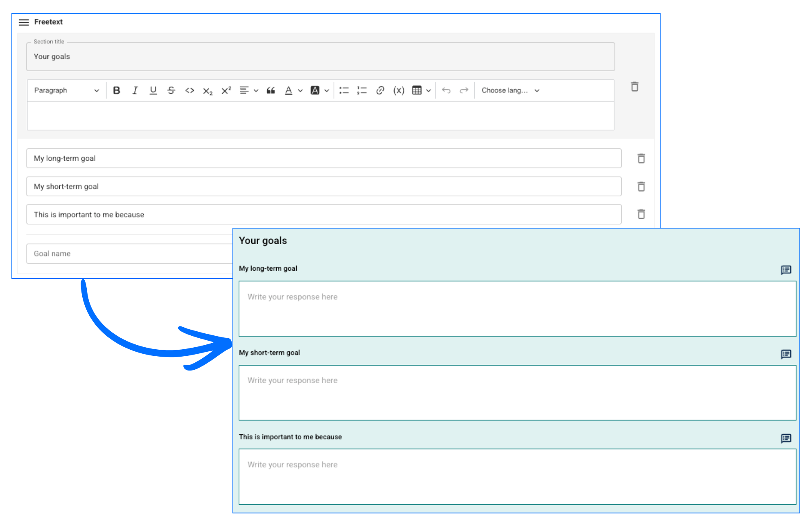Click the underline icon
Image resolution: width=812 pixels, height=528 pixels.
(x=153, y=90)
